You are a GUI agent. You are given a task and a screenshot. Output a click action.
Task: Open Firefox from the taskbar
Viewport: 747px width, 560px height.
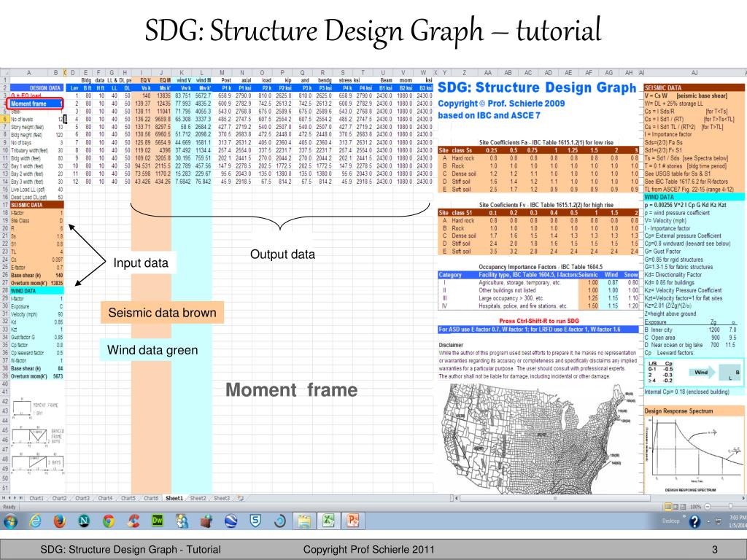click(x=60, y=521)
